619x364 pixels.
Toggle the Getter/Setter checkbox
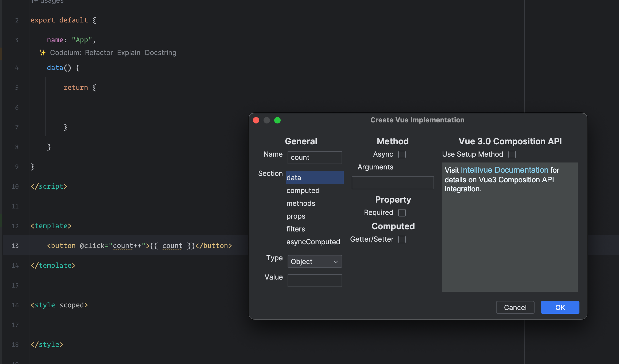click(x=402, y=239)
